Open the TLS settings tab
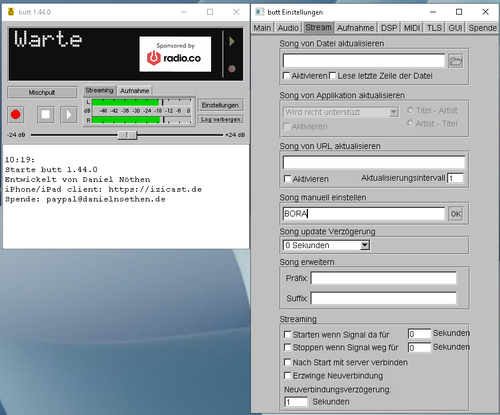 click(434, 28)
